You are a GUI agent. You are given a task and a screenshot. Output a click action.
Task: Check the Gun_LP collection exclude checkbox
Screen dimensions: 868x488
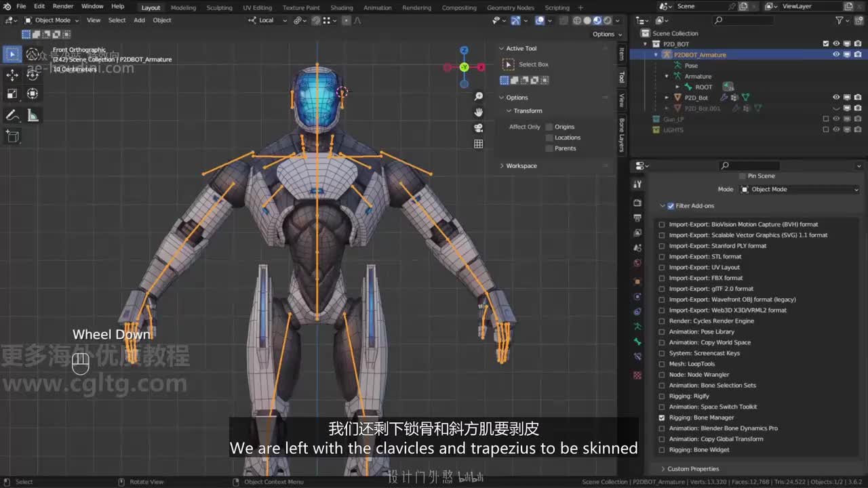[825, 119]
